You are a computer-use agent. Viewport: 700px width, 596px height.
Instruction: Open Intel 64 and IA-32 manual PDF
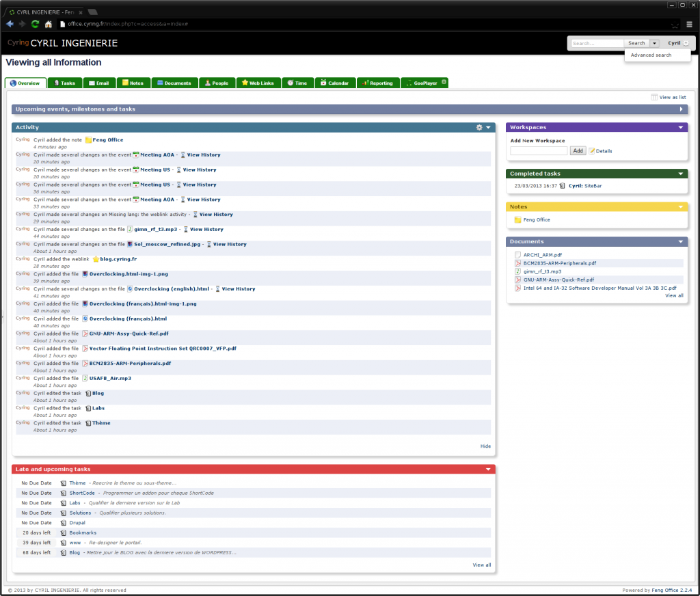click(x=600, y=288)
